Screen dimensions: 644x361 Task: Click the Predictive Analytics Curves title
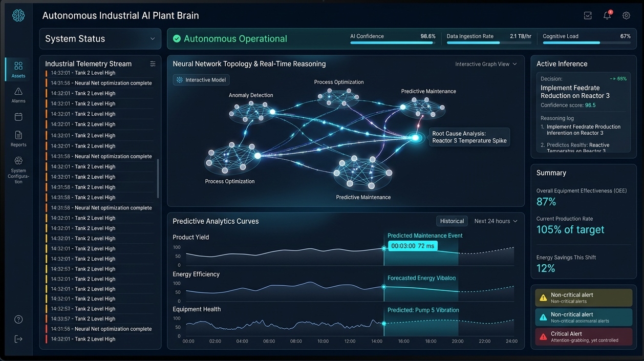point(216,221)
